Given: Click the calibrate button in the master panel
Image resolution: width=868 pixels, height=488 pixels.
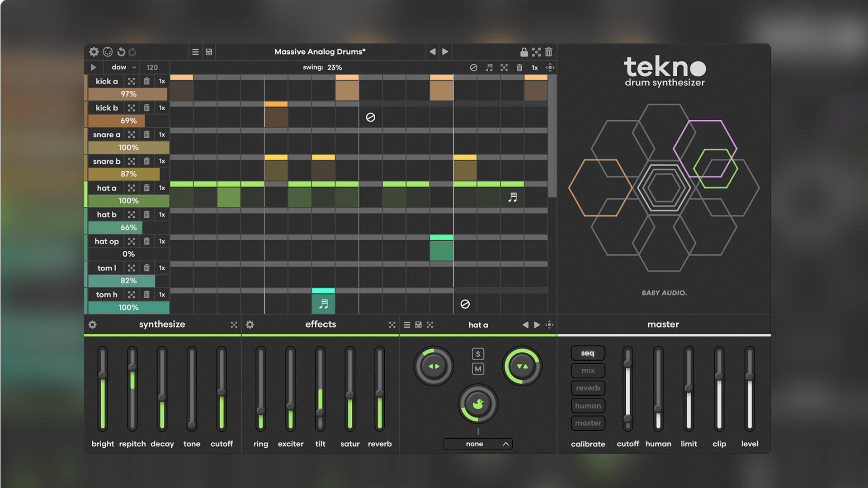Looking at the screenshot, I should [x=588, y=444].
